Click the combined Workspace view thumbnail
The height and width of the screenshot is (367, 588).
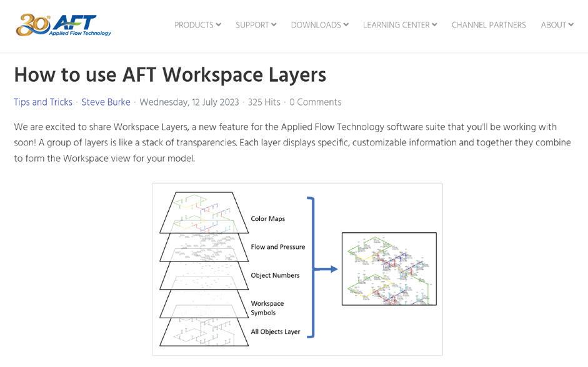[389, 269]
